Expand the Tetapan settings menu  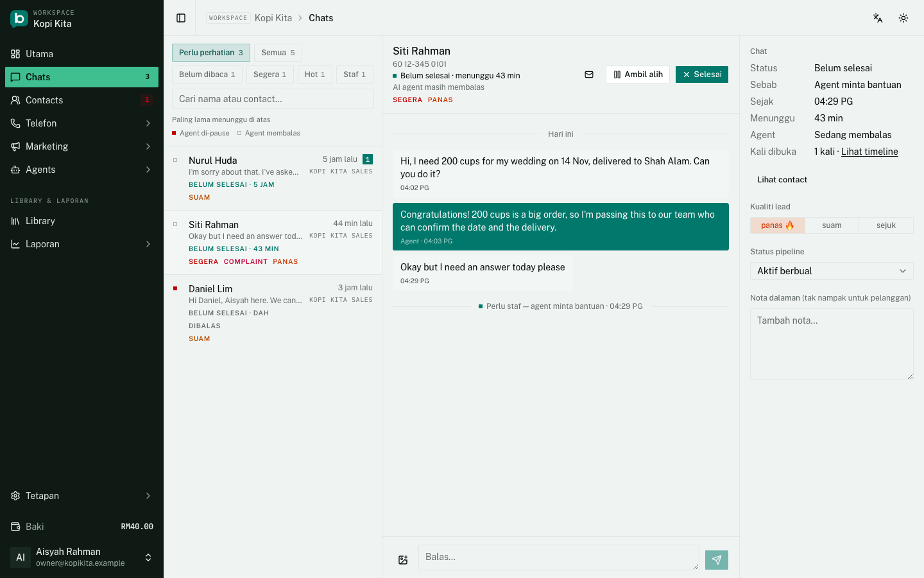81,496
